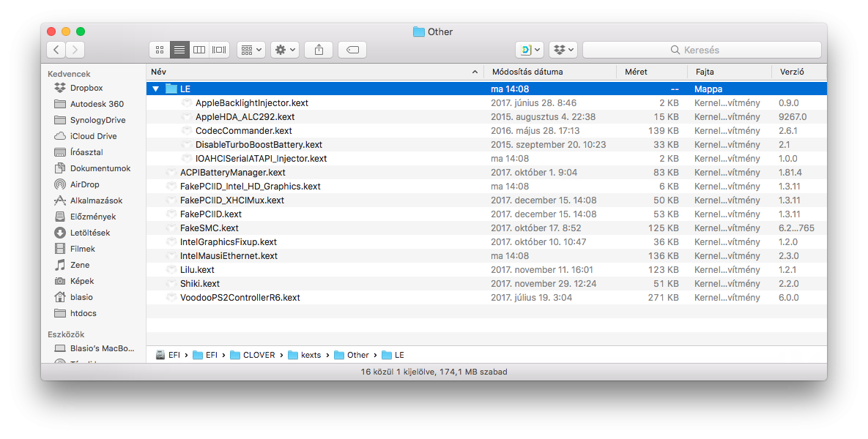Click the Keresés search field
The image size is (868, 439).
pyautogui.click(x=702, y=50)
